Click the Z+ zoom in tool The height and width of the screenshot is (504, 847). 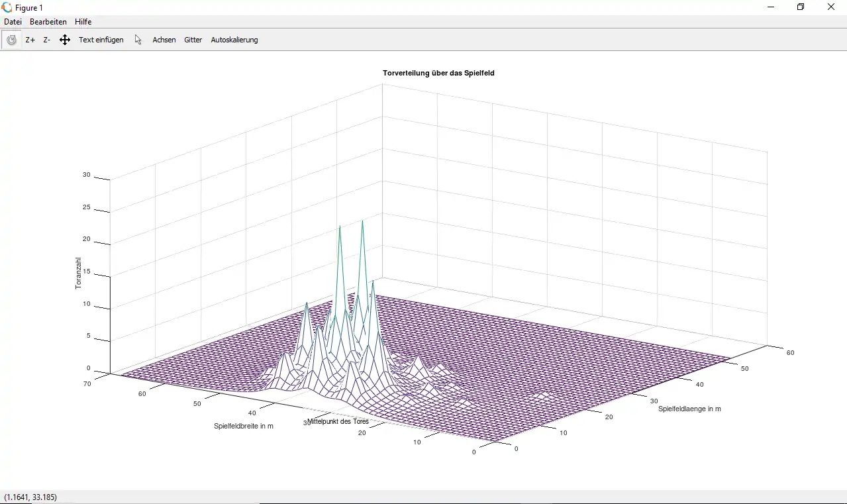[x=30, y=40]
